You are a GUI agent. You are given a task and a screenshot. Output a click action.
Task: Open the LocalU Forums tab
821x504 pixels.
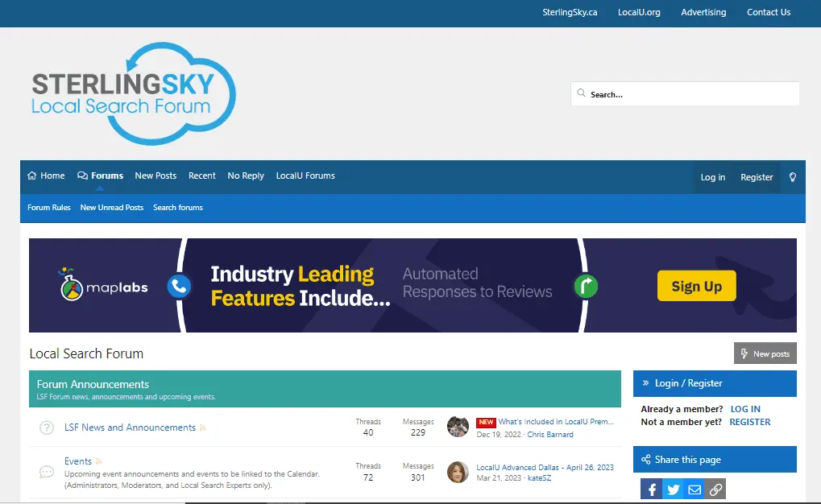(x=305, y=176)
